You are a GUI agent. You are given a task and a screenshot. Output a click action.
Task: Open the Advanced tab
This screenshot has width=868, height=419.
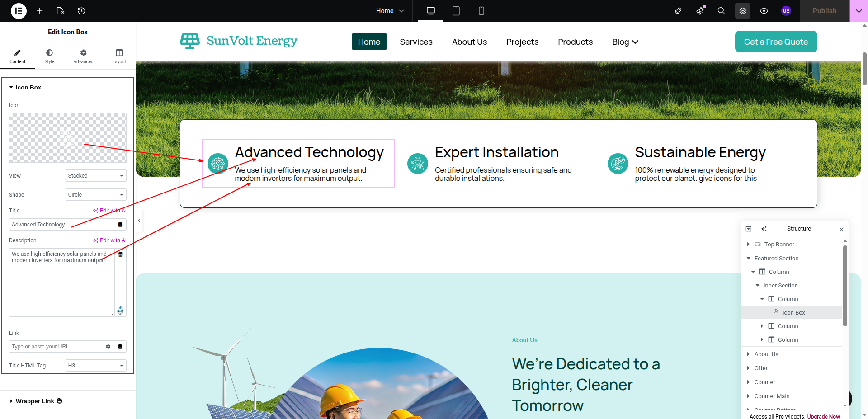click(x=83, y=56)
